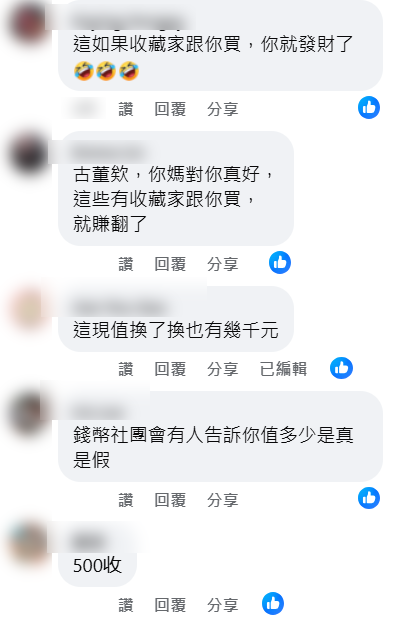Click like reaction icon on 幾千元 comment
412x621 pixels.
[341, 368]
